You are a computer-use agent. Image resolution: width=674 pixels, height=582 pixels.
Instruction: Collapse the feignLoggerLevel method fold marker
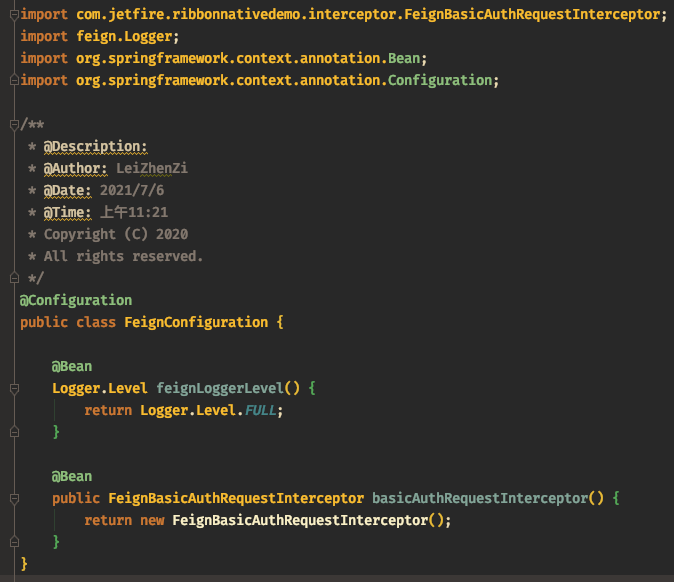(14, 389)
